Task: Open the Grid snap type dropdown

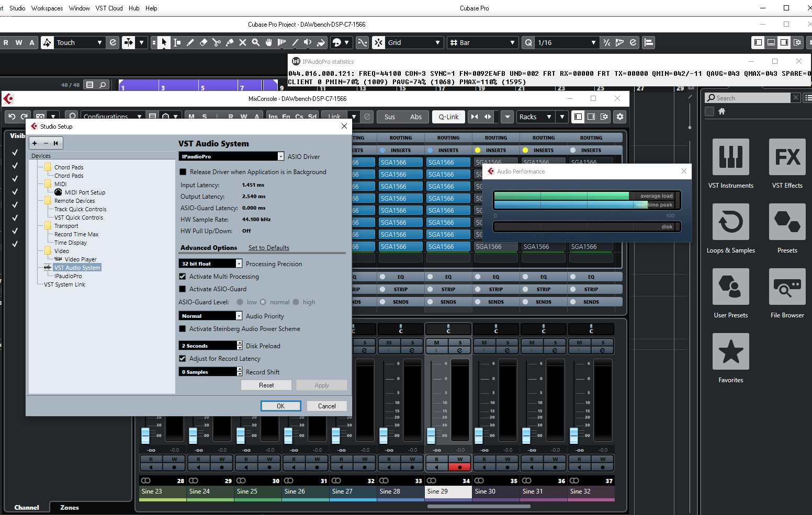Action: [x=414, y=42]
